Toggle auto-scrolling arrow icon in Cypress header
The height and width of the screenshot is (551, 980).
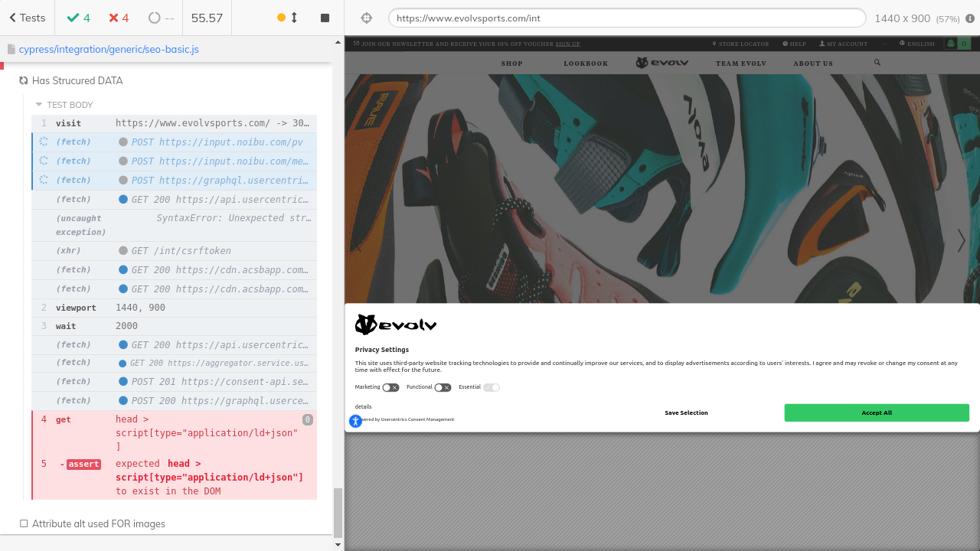point(293,18)
